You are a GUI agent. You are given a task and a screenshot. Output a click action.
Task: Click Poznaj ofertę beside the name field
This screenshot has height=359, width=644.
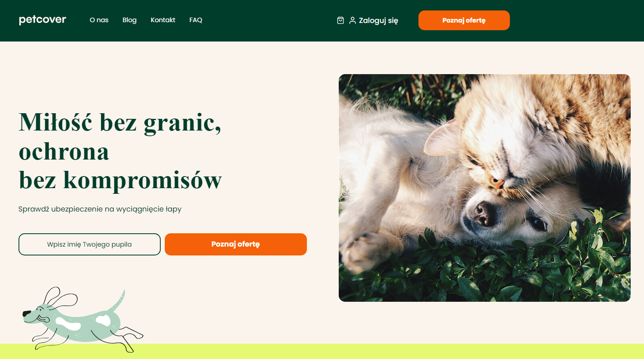coord(236,244)
